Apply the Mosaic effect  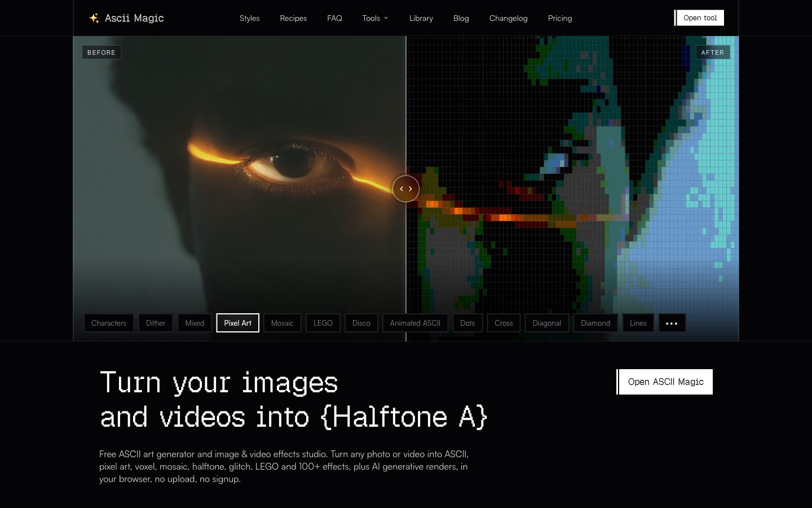pos(283,323)
